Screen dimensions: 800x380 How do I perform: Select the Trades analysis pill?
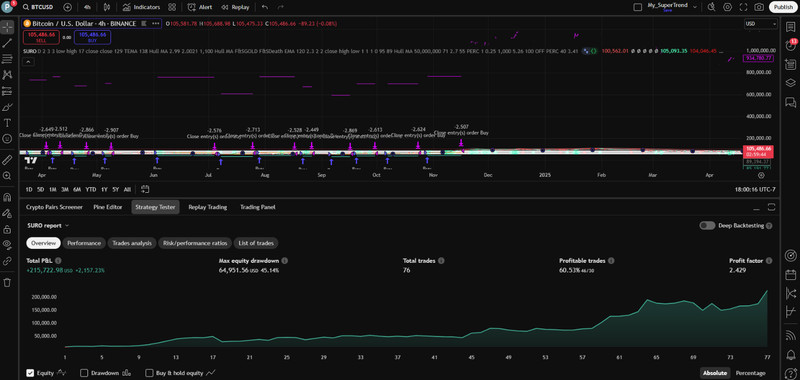pos(132,243)
